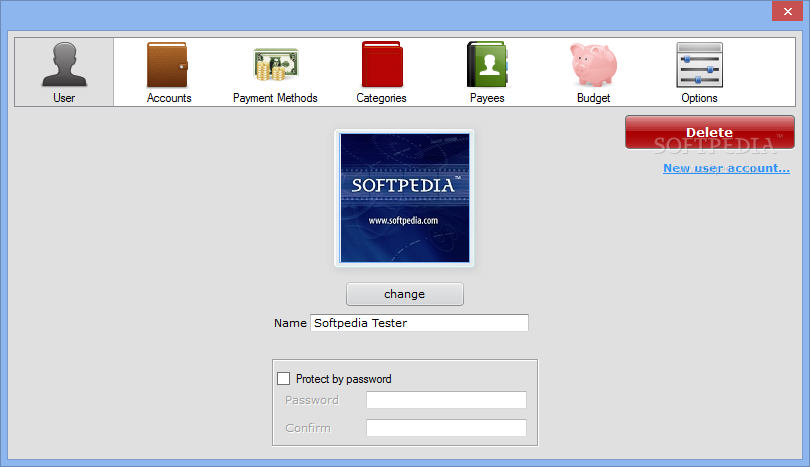Open the Payees address book icon
Screen dimensions: 810x467
487,64
